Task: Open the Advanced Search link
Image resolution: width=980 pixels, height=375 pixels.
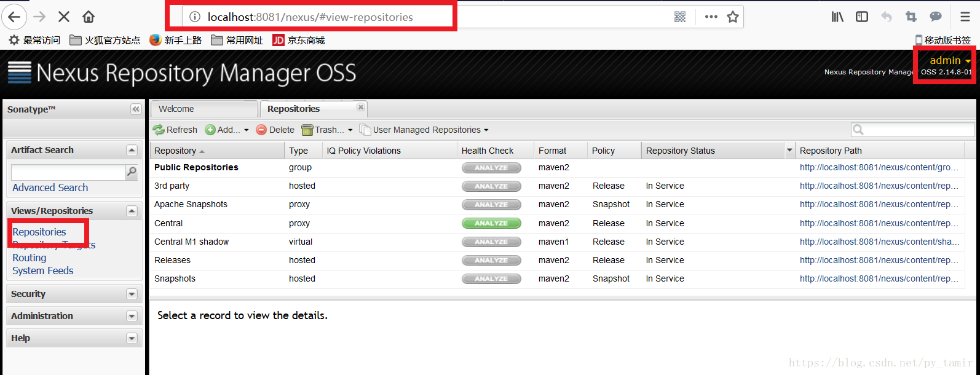Action: pos(50,187)
